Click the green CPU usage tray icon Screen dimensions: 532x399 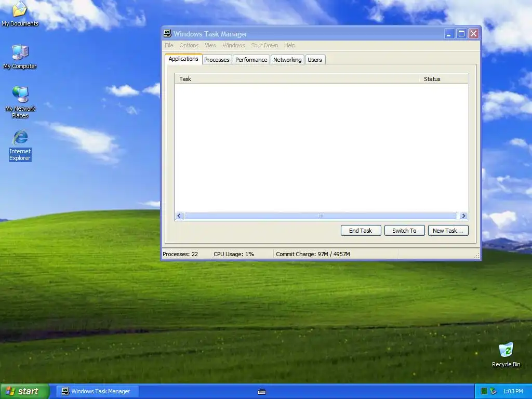484,391
